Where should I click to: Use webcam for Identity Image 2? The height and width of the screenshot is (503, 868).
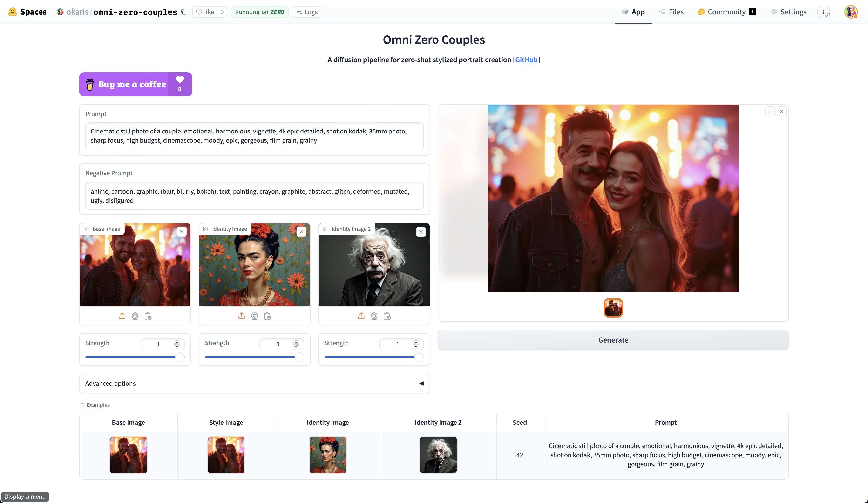coord(374,316)
